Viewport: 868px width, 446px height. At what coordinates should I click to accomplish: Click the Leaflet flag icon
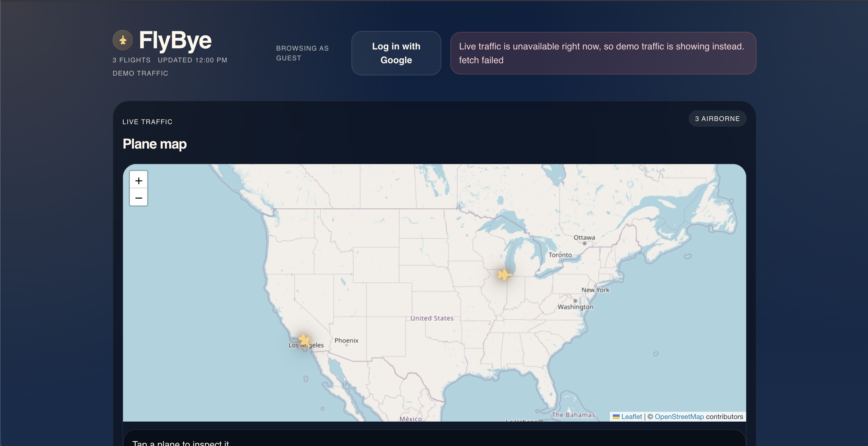tap(616, 417)
